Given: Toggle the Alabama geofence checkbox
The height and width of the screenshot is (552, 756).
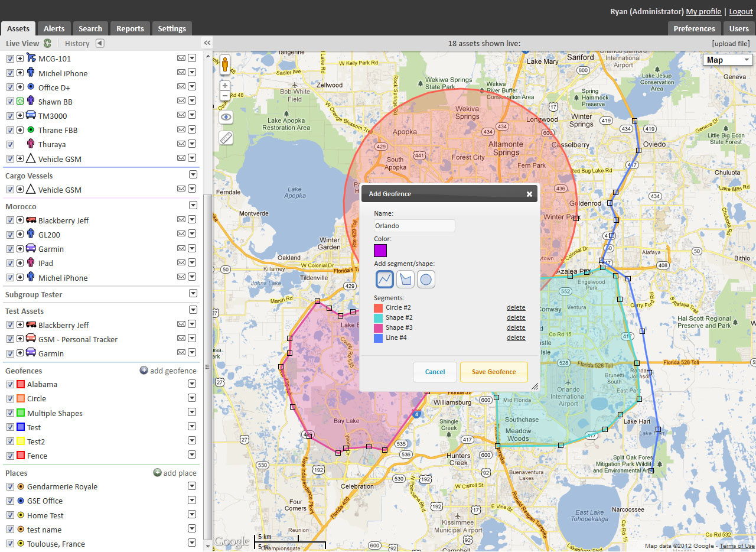Looking at the screenshot, I should [10, 384].
